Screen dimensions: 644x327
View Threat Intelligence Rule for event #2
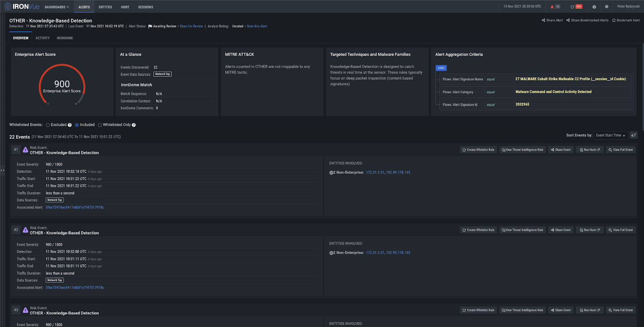pos(522,230)
